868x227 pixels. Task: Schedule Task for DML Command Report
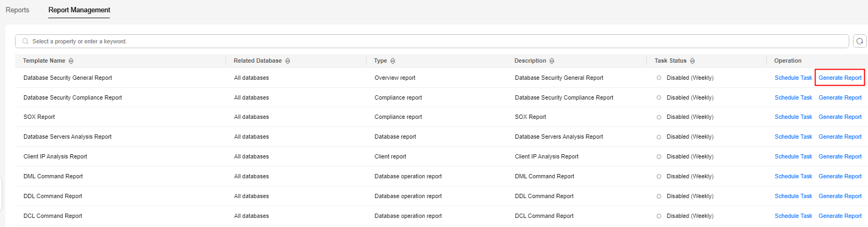(x=793, y=176)
